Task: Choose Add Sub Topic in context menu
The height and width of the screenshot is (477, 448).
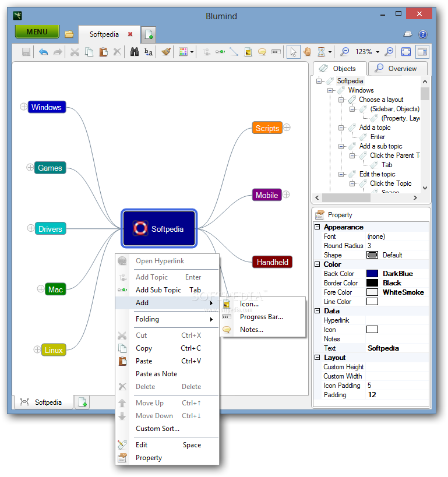Action: [167, 290]
